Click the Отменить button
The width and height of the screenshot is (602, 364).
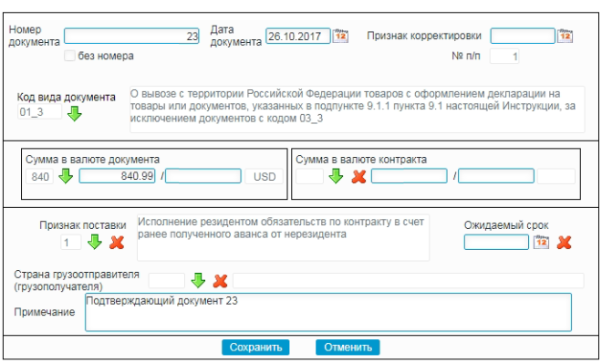point(348,347)
